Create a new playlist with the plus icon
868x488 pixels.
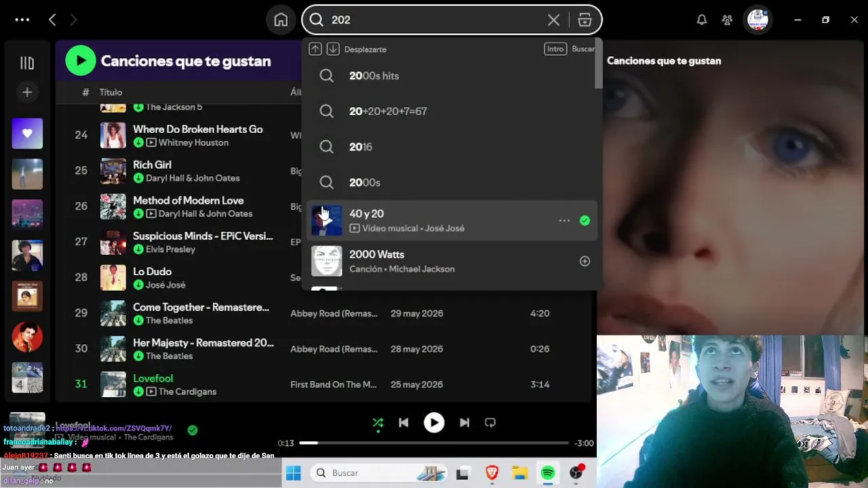(27, 92)
